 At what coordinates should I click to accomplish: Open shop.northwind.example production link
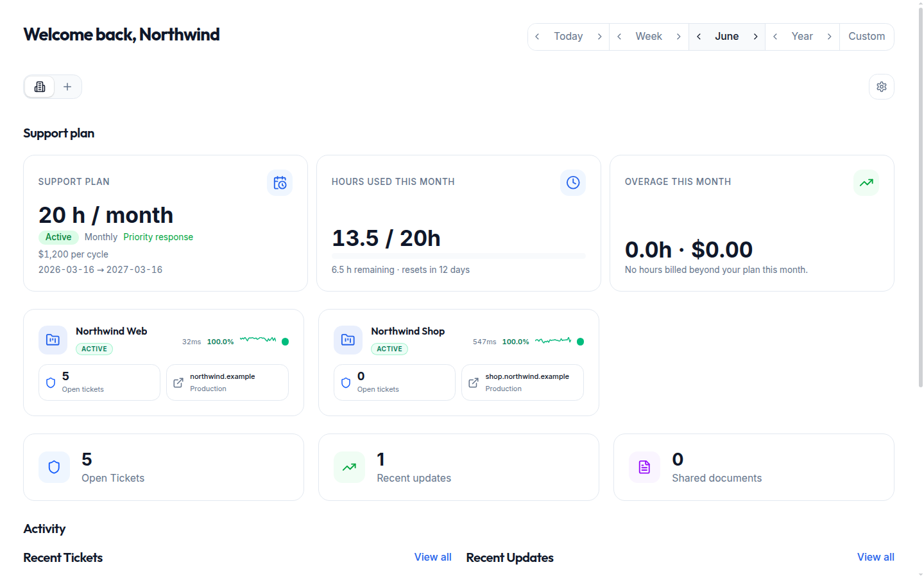(x=523, y=383)
